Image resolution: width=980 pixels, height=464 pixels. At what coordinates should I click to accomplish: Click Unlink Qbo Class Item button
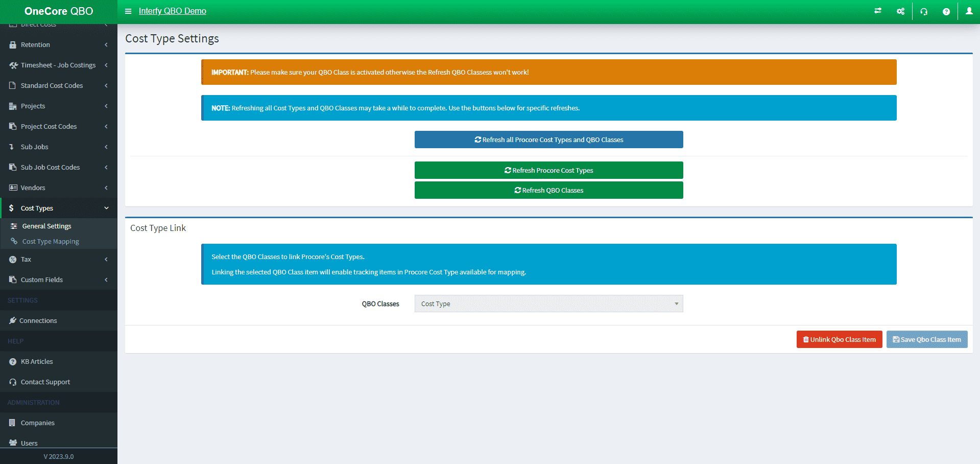point(839,339)
